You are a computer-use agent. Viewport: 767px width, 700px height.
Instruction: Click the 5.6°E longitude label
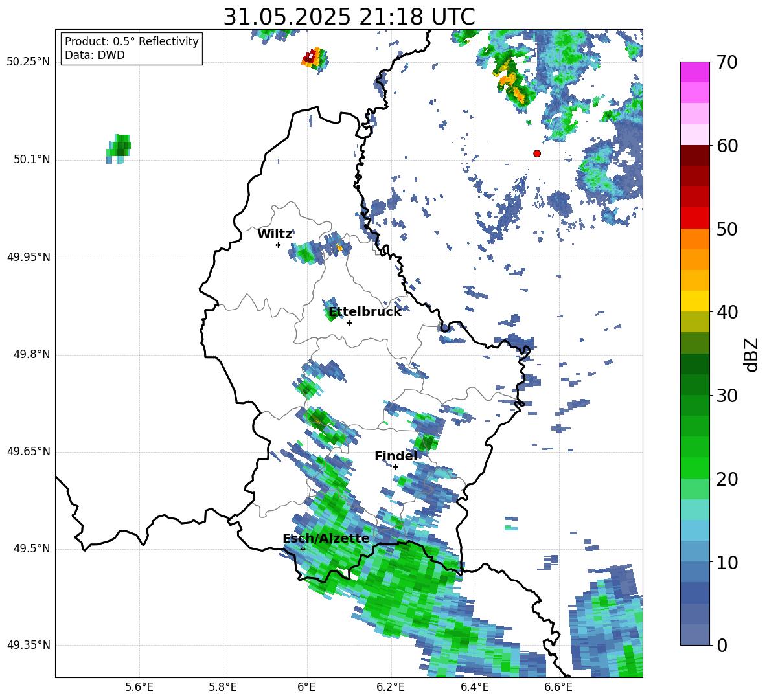click(139, 688)
